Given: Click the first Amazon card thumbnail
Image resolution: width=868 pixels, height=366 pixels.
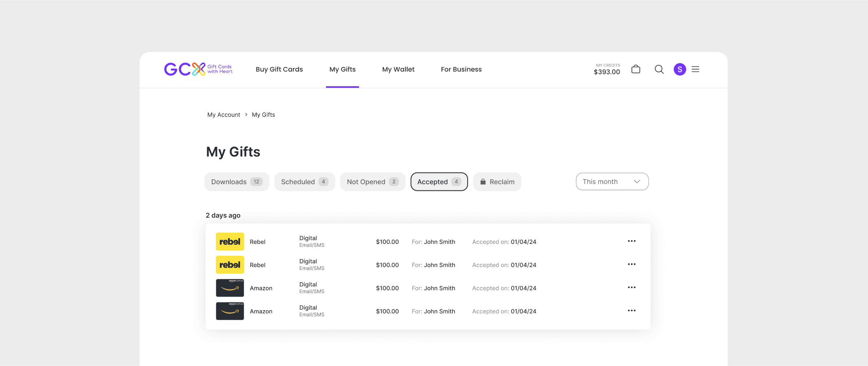Looking at the screenshot, I should pos(230,288).
